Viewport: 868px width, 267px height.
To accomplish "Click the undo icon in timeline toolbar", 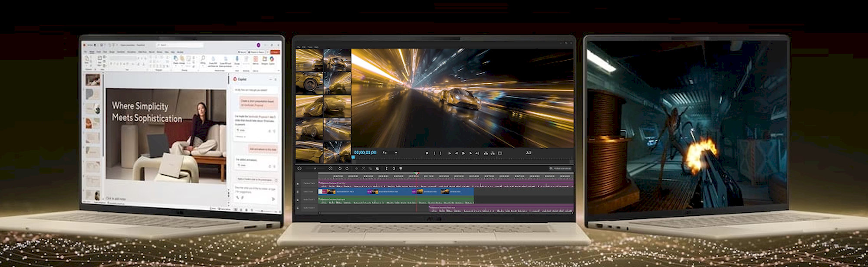I will [340, 168].
